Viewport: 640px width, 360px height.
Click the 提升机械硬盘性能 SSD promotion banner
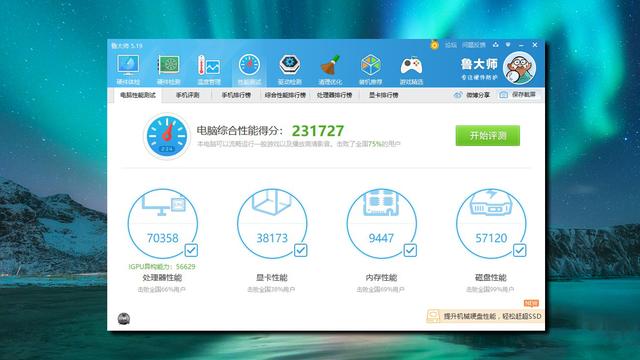(485, 316)
